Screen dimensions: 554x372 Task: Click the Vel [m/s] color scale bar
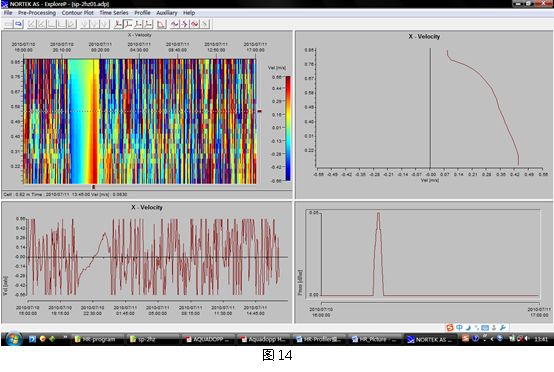pyautogui.click(x=288, y=129)
